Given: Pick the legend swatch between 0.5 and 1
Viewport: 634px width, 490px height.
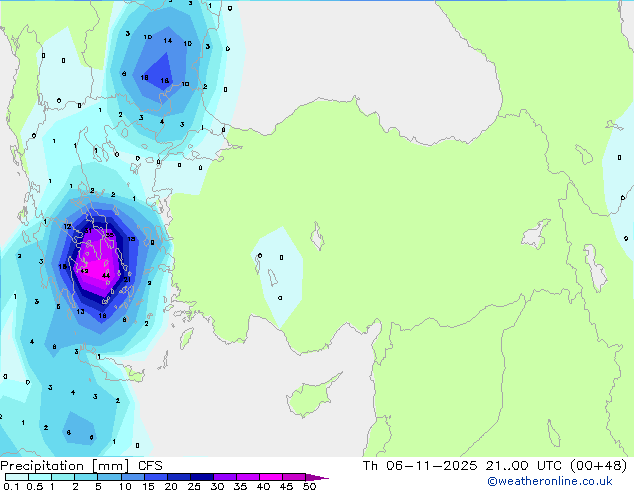Looking at the screenshot, I should point(40,477).
